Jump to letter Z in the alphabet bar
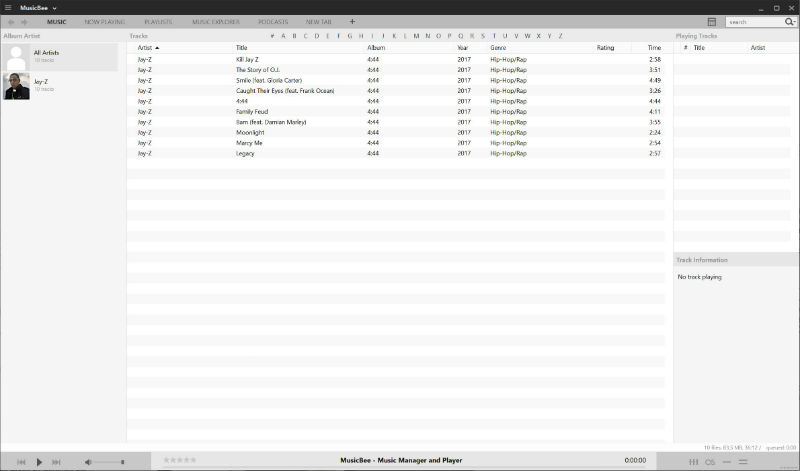Image resolution: width=800 pixels, height=471 pixels. (x=560, y=36)
